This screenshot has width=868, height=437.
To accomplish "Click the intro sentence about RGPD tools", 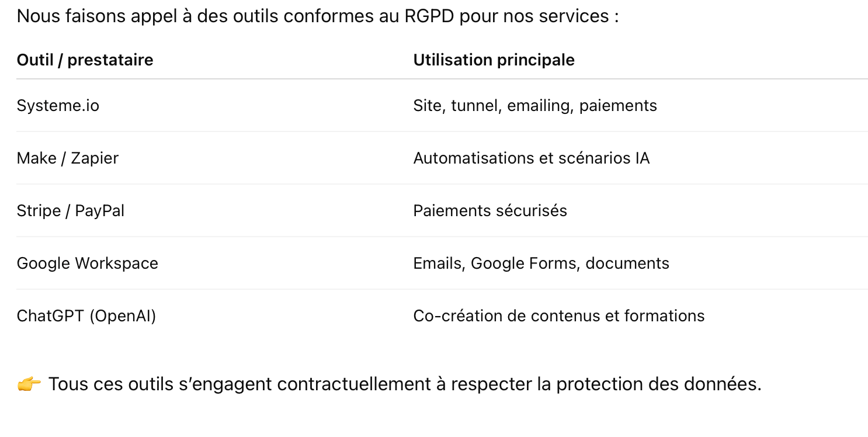I will 318,16.
